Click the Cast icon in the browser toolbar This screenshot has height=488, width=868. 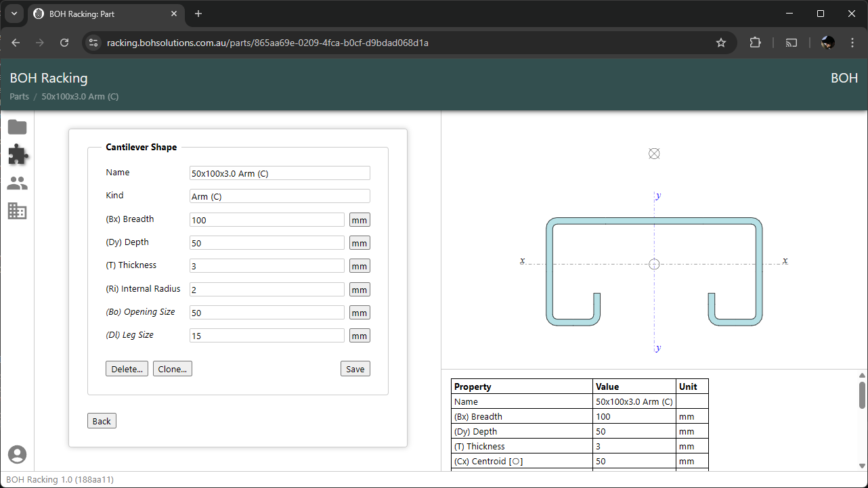(x=791, y=42)
